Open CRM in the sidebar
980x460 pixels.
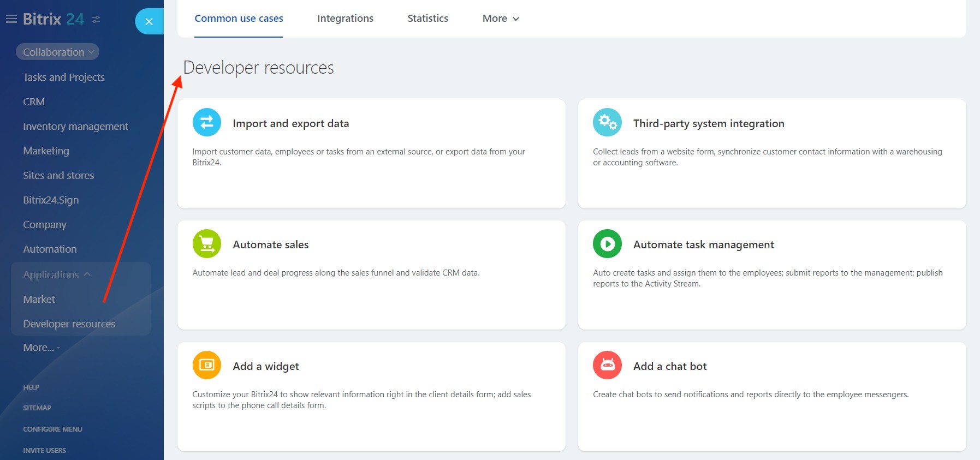(x=34, y=101)
